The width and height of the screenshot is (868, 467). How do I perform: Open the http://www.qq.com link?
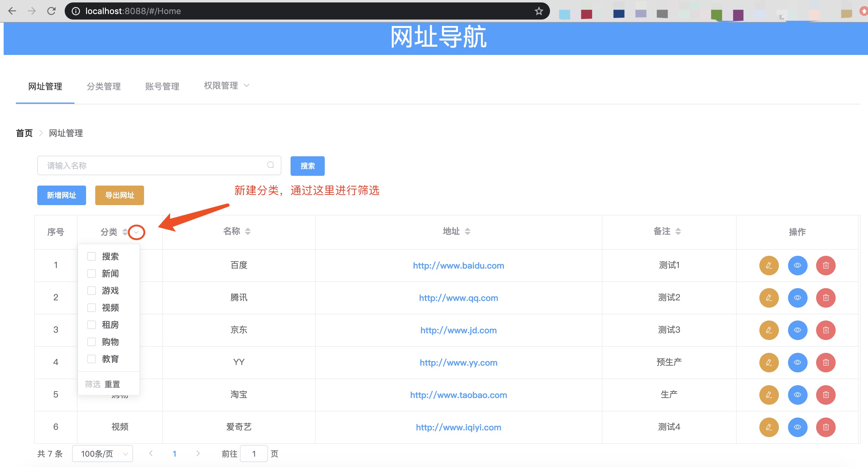click(459, 298)
